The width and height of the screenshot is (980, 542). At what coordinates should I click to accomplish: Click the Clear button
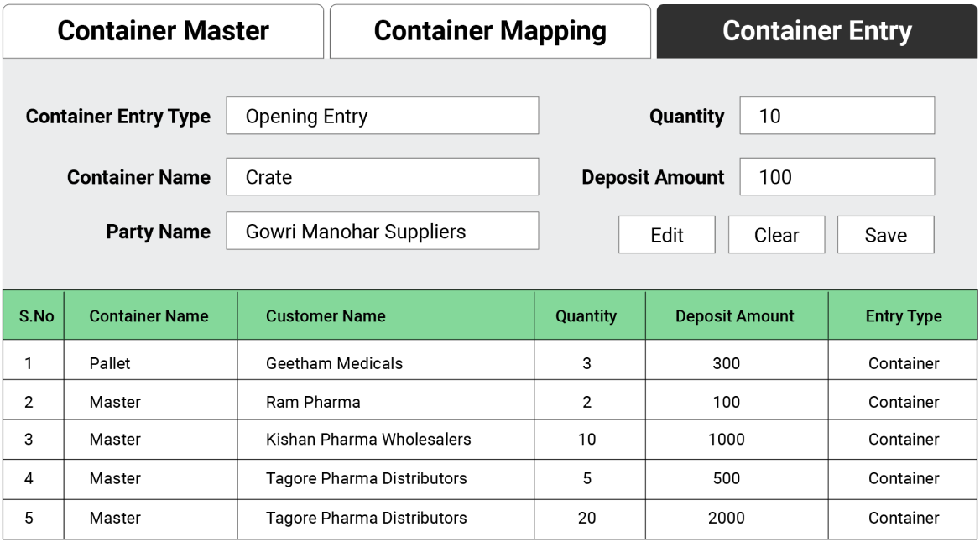pyautogui.click(x=776, y=234)
